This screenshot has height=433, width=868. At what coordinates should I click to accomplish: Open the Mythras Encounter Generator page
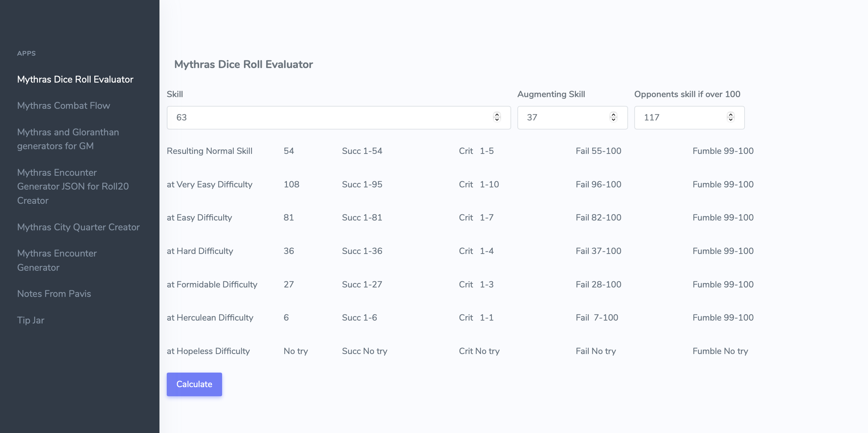pyautogui.click(x=57, y=260)
